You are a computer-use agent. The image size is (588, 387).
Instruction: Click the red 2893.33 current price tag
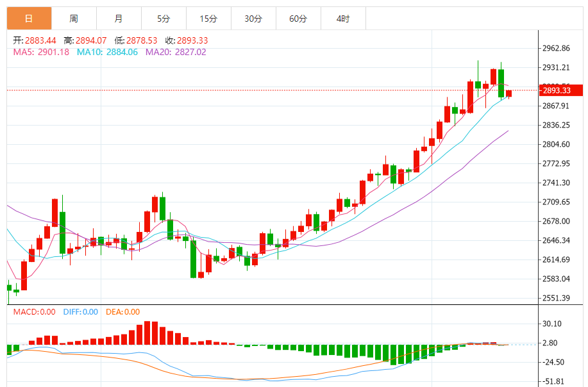(x=561, y=90)
